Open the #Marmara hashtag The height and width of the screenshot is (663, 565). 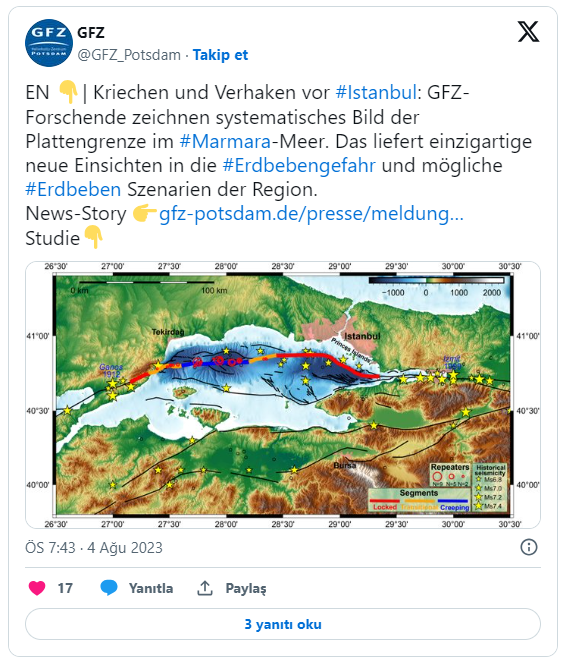(225, 141)
